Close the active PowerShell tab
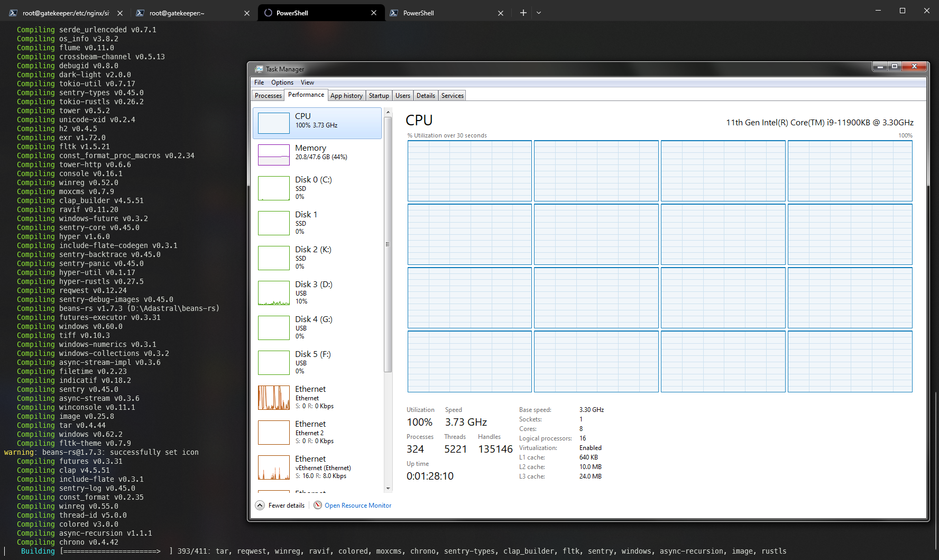This screenshot has width=939, height=560. 374,13
